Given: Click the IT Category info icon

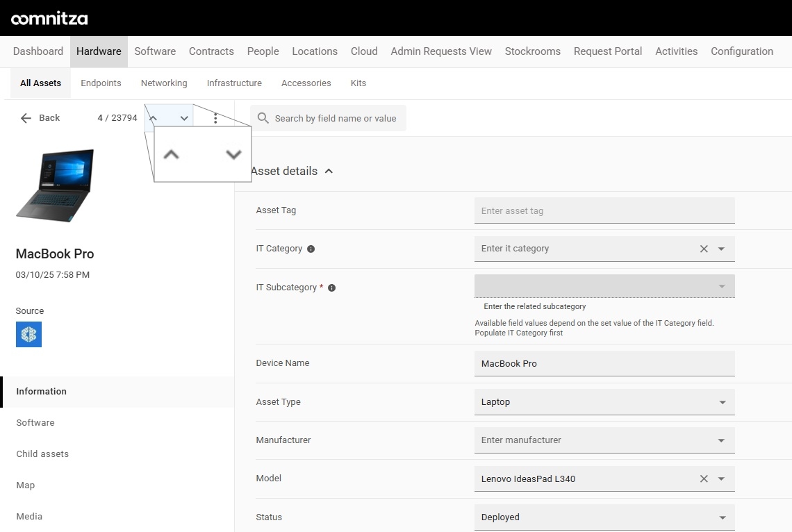Looking at the screenshot, I should 311,249.
